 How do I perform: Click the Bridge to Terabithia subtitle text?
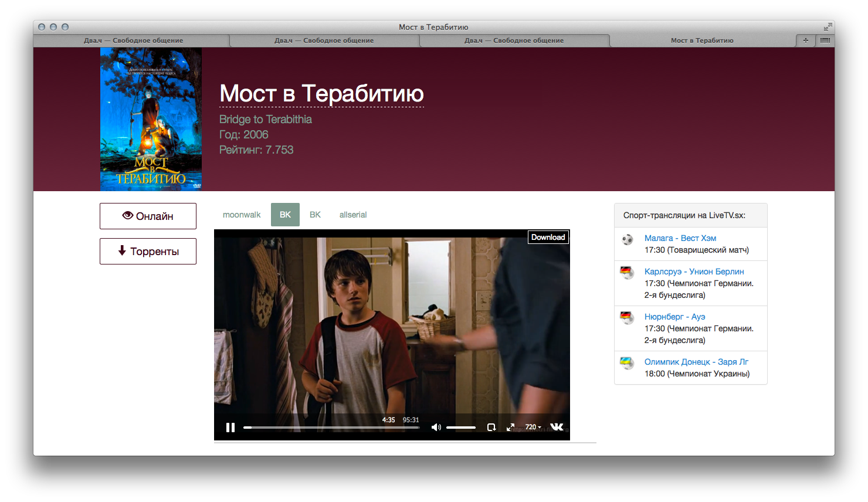click(x=266, y=119)
